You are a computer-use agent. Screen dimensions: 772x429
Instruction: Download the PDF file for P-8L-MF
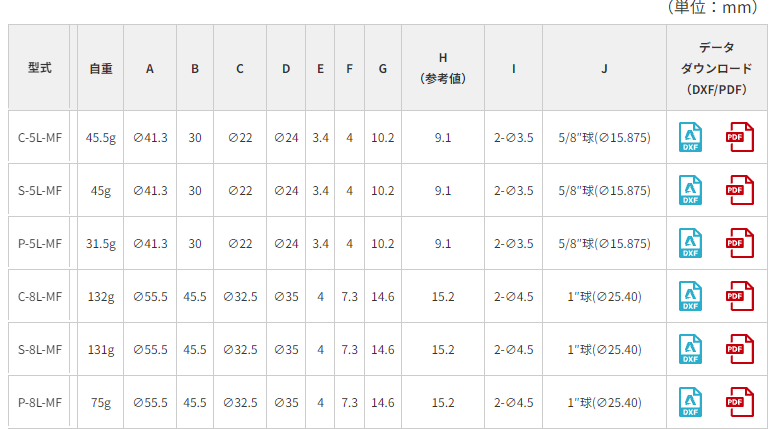click(740, 402)
